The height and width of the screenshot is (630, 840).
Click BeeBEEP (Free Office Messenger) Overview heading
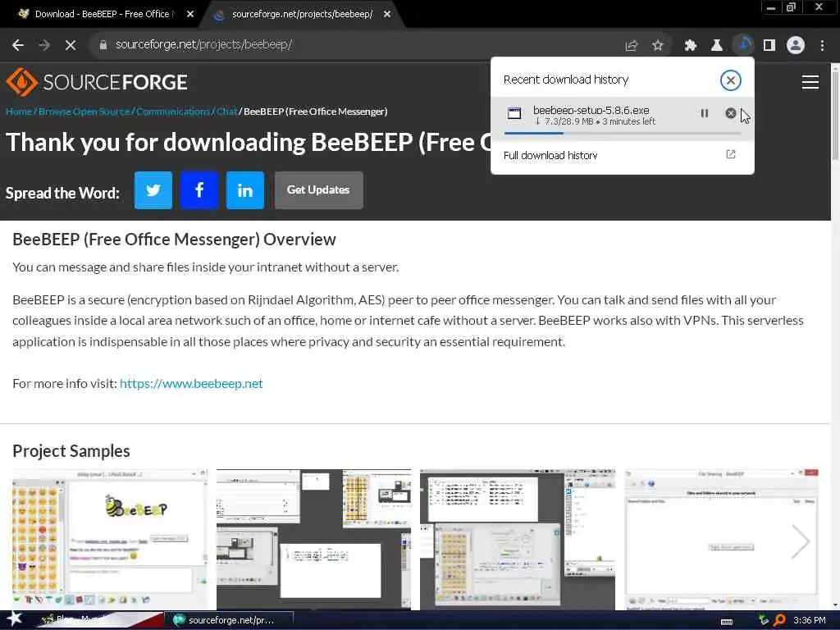[174, 240]
